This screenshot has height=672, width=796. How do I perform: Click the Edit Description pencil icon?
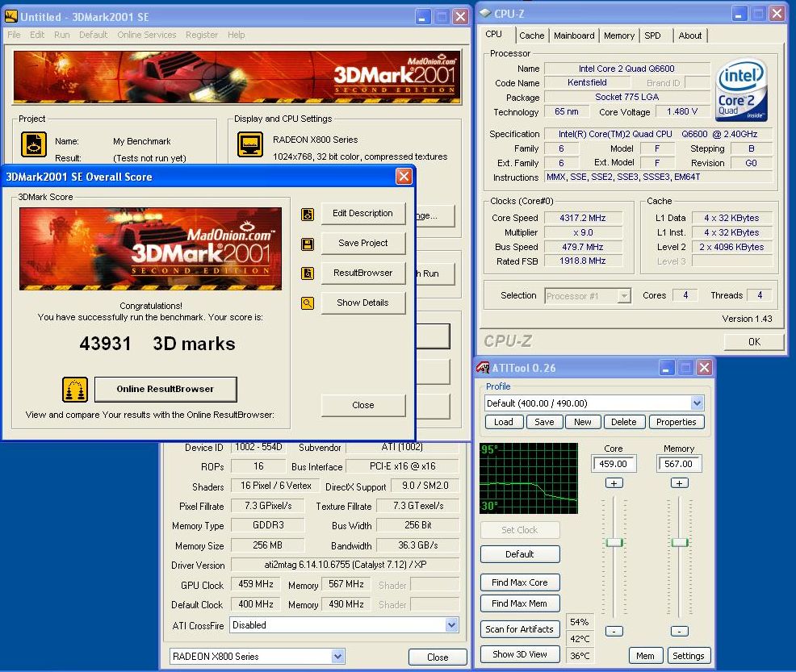(x=307, y=215)
